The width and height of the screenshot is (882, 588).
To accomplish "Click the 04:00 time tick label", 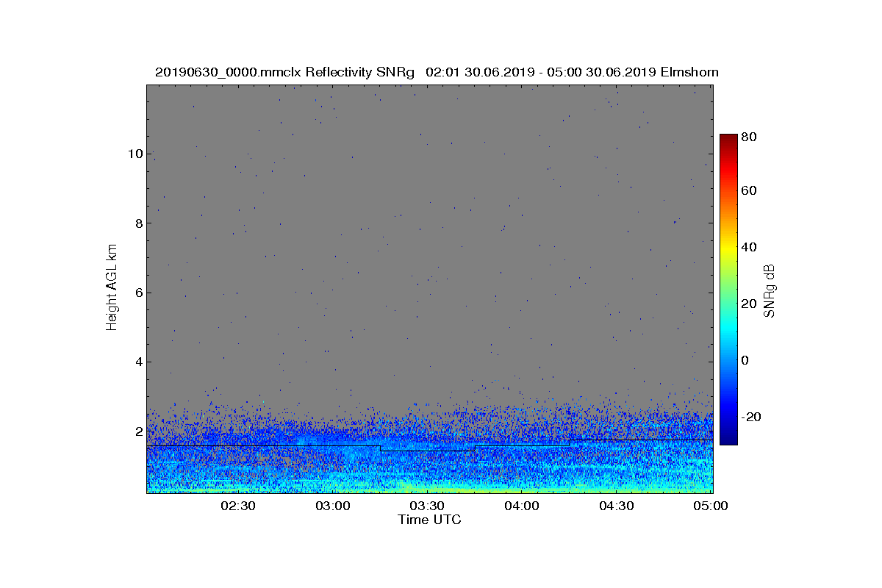I will (x=522, y=506).
